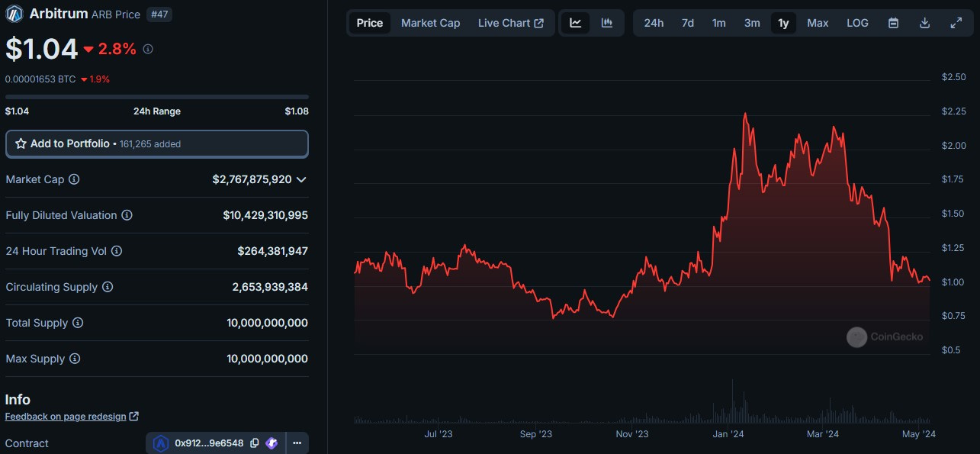Toggle LOG scale on chart

[857, 23]
